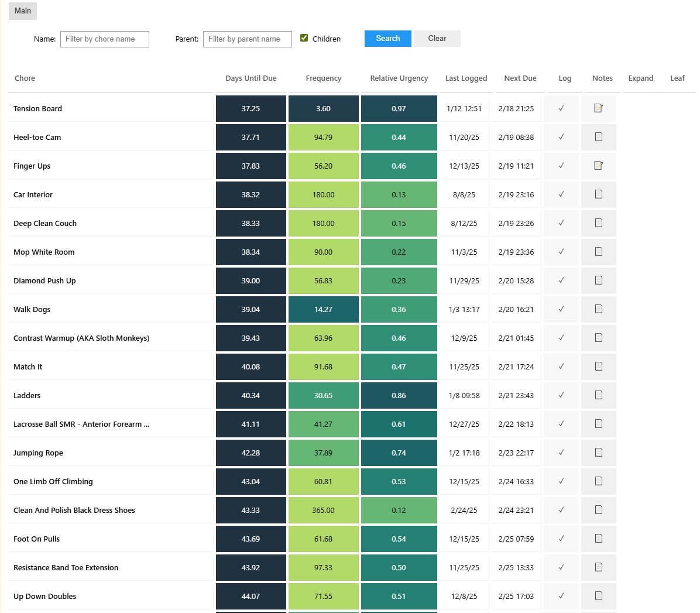Open notes for Up Down Doubles
This screenshot has width=700, height=613.
[x=598, y=595]
